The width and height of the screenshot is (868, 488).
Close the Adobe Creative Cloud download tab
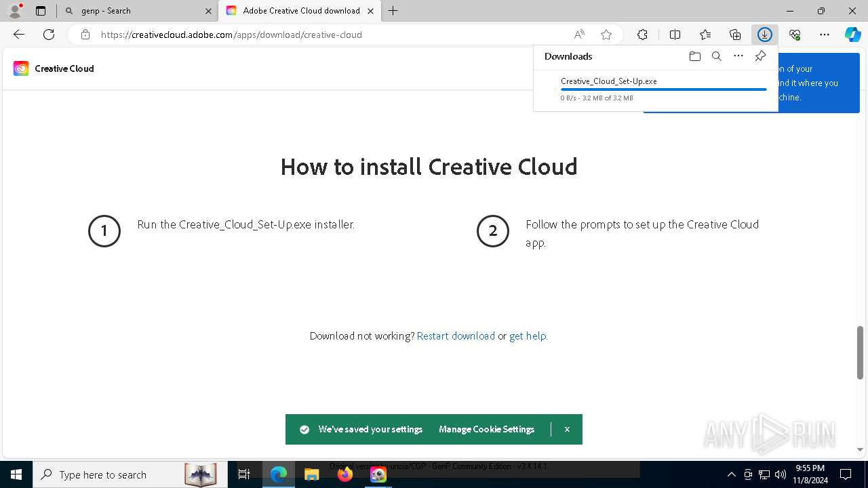pos(370,11)
